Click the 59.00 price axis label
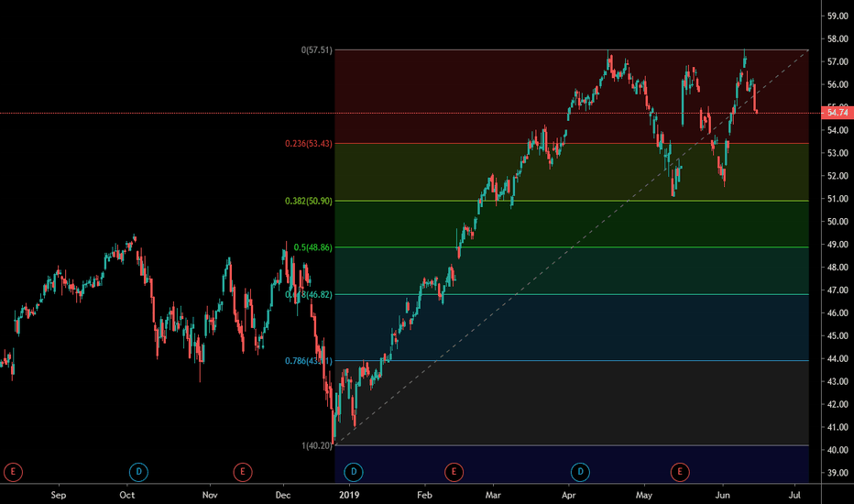The width and height of the screenshot is (854, 504). coord(838,16)
